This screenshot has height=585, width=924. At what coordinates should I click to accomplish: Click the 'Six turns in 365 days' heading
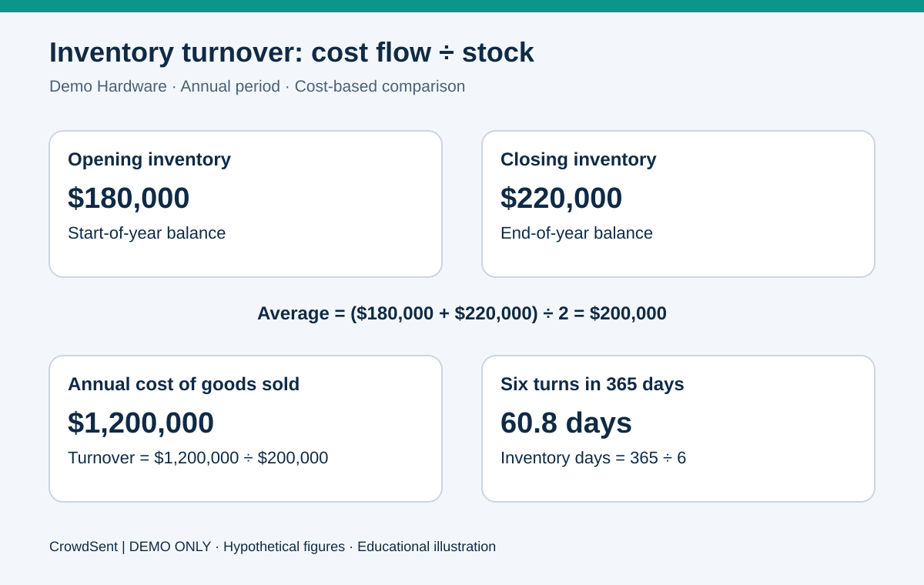tap(592, 384)
